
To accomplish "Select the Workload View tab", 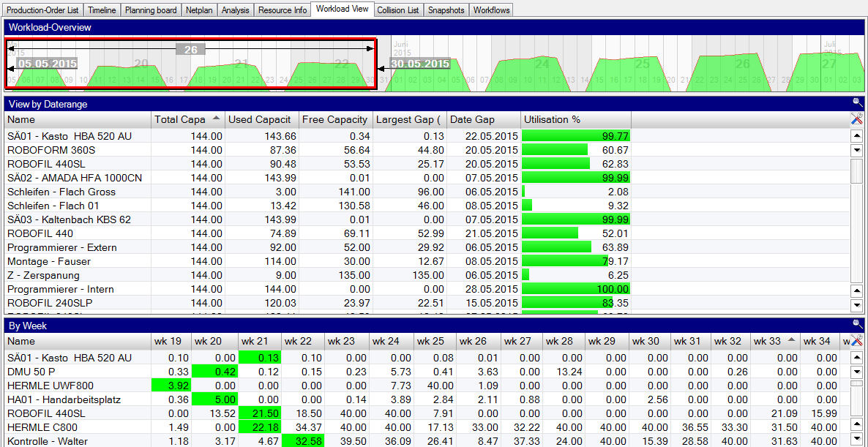I will 342,9.
